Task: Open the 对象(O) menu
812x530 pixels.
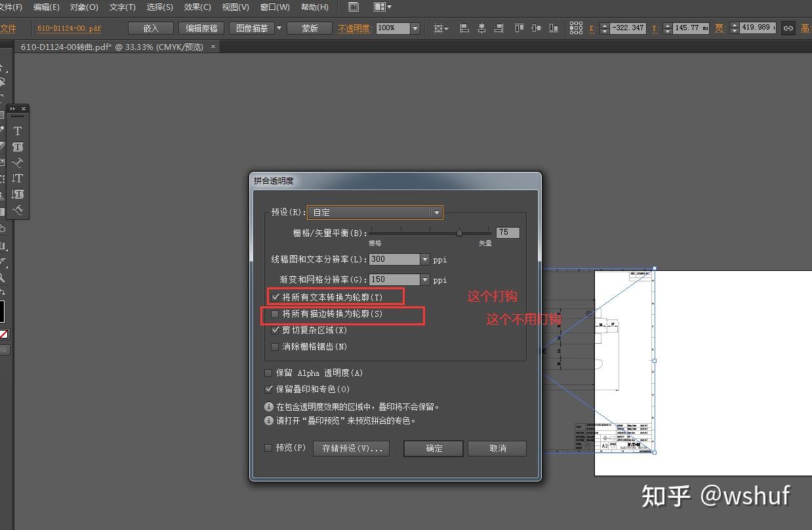Action: point(84,7)
